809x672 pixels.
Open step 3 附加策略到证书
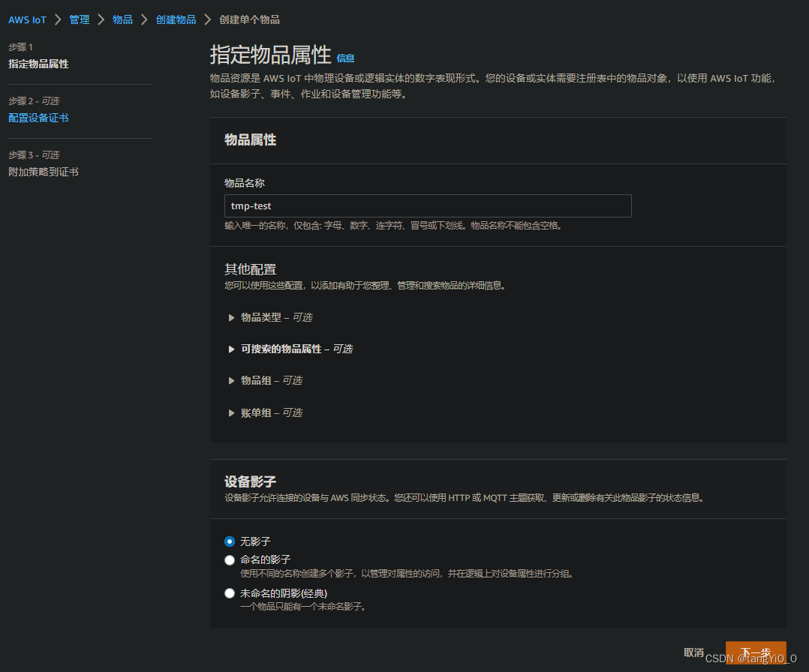point(43,171)
